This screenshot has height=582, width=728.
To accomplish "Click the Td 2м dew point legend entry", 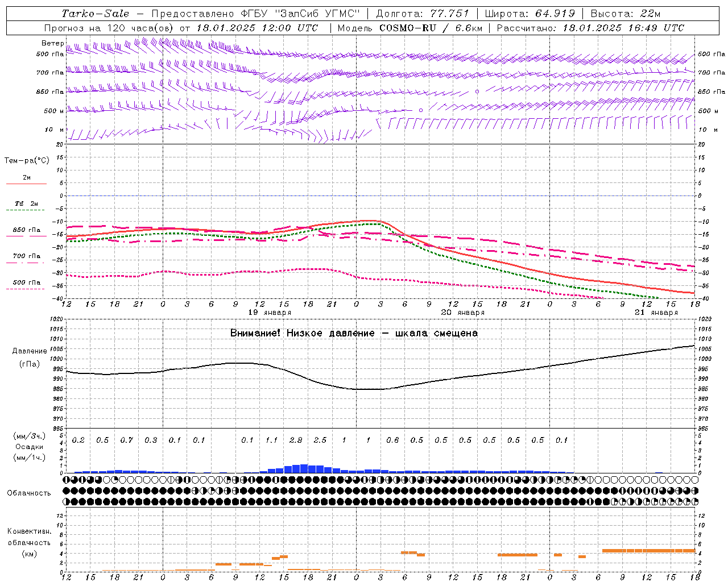I will point(26,203).
